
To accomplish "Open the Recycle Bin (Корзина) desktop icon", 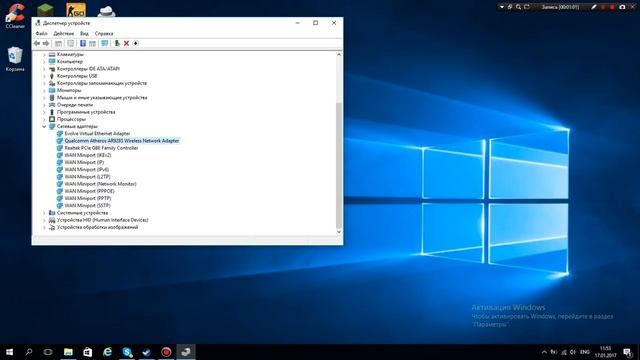I will click(x=15, y=59).
